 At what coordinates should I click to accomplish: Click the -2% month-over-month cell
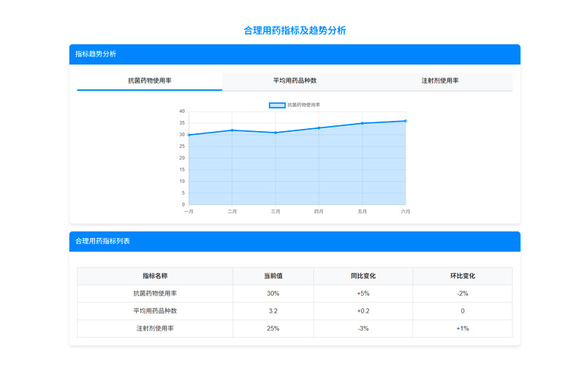(x=462, y=294)
